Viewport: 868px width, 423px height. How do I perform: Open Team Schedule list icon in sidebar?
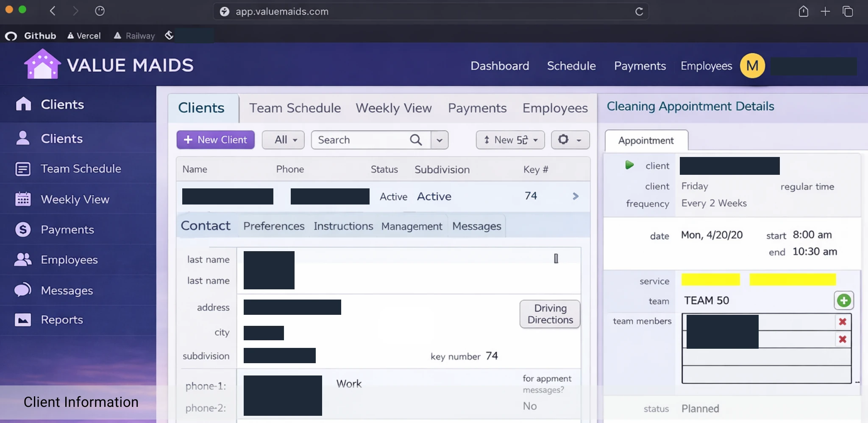pyautogui.click(x=23, y=169)
